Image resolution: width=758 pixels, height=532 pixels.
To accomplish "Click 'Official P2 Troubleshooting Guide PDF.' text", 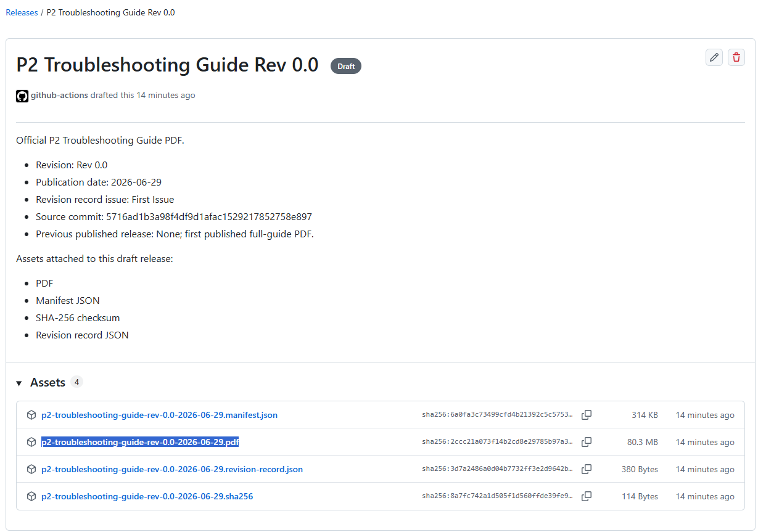I will coord(100,141).
